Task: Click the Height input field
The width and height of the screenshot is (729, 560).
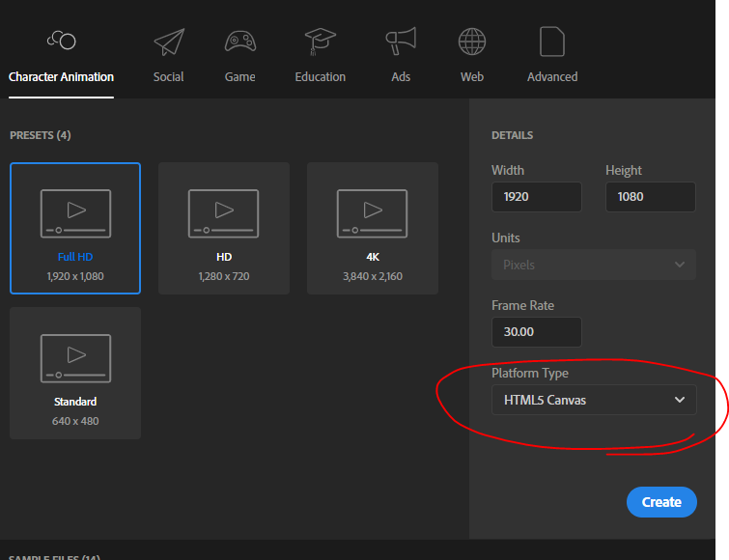Action: click(651, 197)
